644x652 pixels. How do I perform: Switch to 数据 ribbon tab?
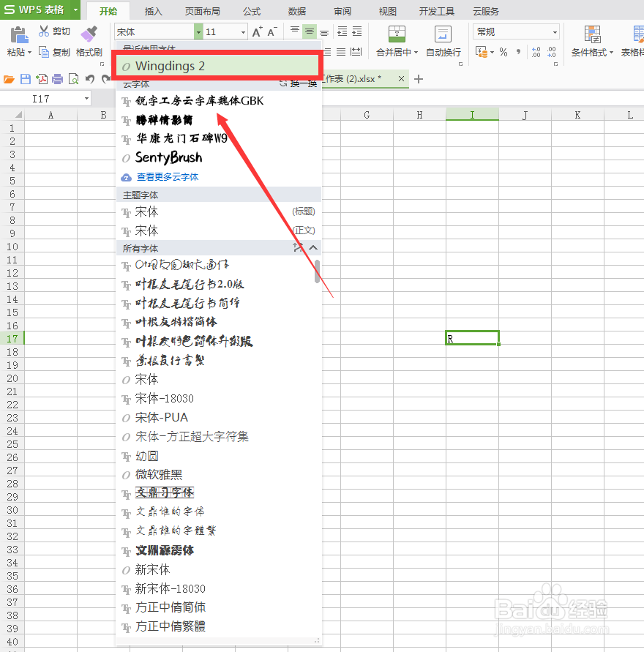point(297,11)
